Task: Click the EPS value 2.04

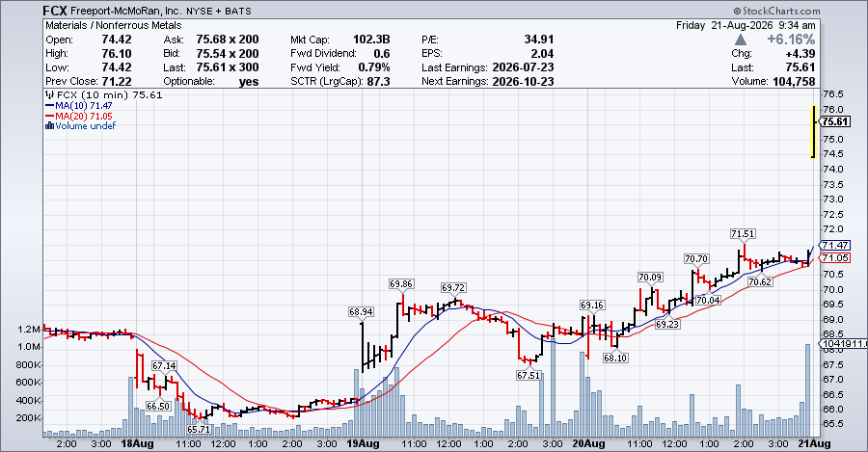Action: click(542, 54)
